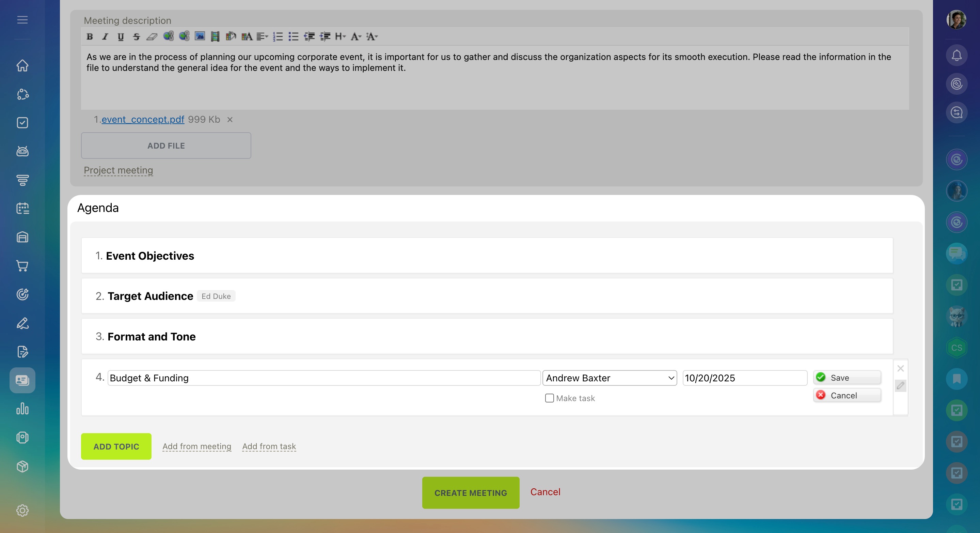
Task: Open the Andrew Baxter responsible dropdown
Action: point(610,378)
